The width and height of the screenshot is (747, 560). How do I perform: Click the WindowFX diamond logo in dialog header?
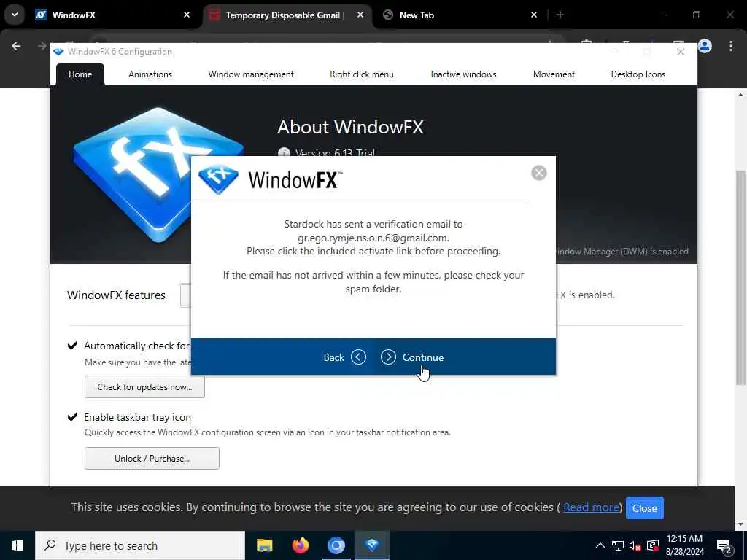click(x=218, y=179)
